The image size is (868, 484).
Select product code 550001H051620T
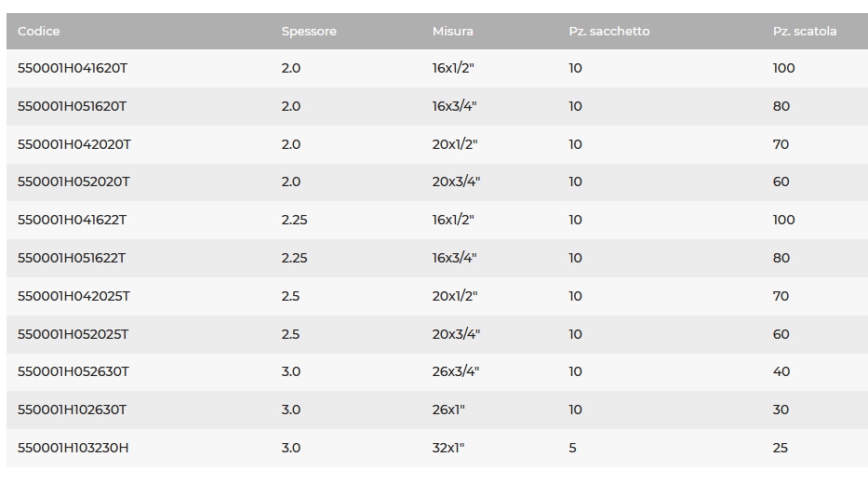(72, 106)
